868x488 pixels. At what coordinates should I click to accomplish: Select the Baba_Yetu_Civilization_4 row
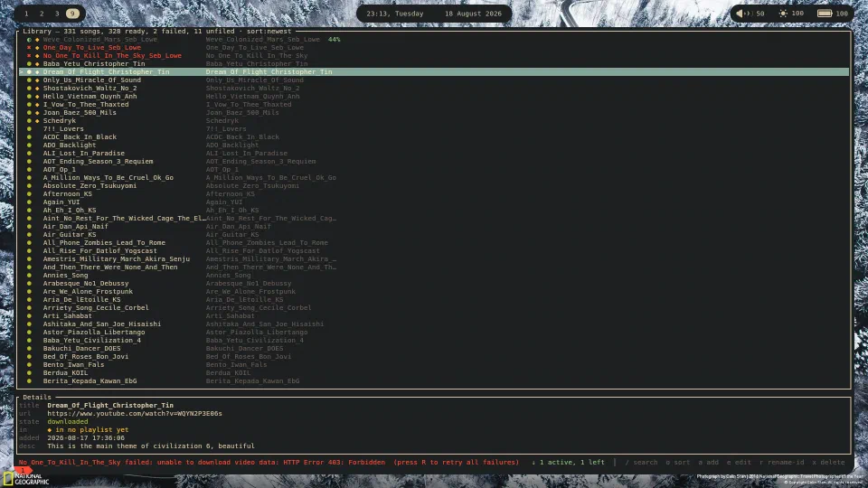[x=434, y=341]
